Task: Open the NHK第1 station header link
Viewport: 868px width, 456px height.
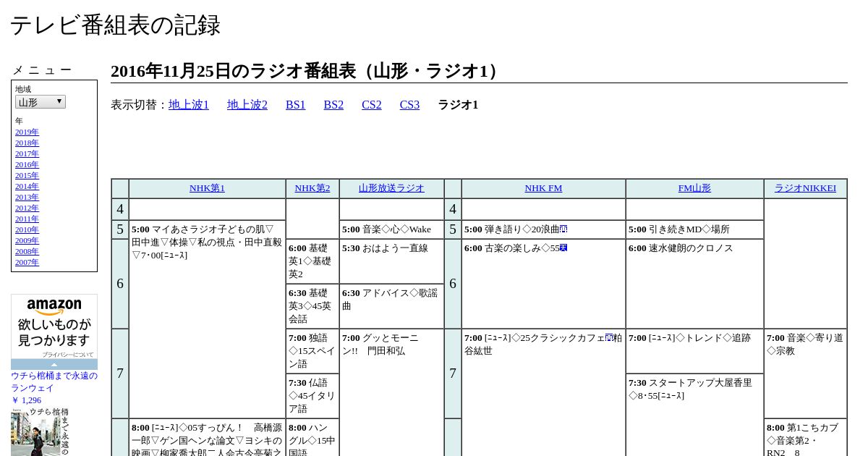Action: click(207, 188)
